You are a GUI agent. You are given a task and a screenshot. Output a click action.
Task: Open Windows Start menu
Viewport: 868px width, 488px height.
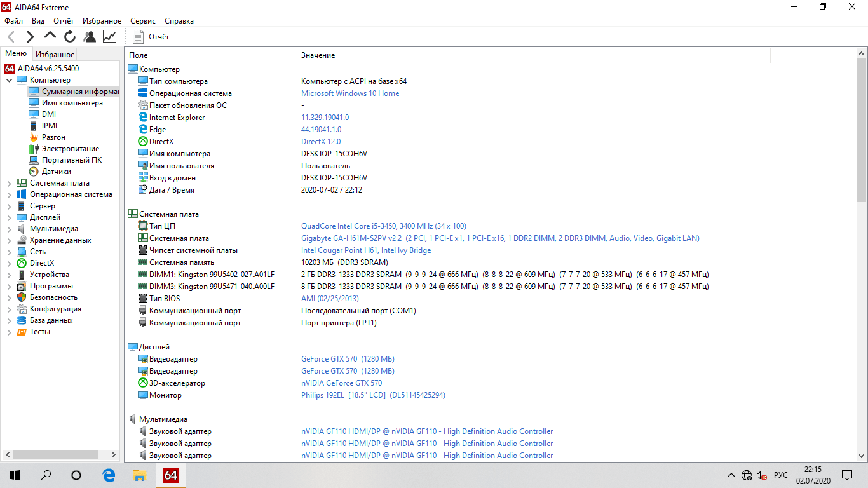15,475
